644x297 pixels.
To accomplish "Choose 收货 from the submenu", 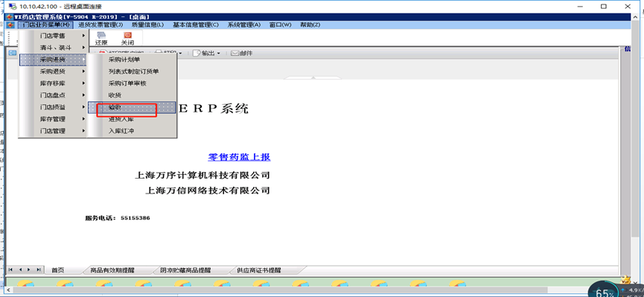I will [133, 95].
